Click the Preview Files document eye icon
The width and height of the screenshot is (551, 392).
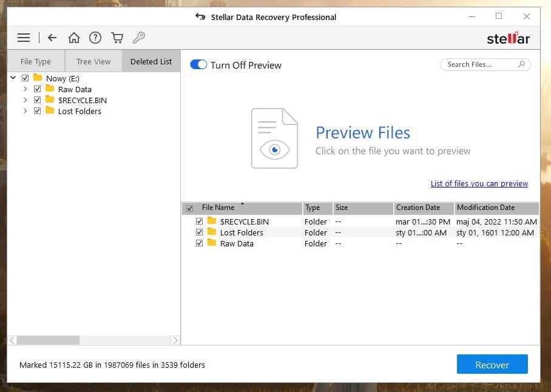[274, 138]
